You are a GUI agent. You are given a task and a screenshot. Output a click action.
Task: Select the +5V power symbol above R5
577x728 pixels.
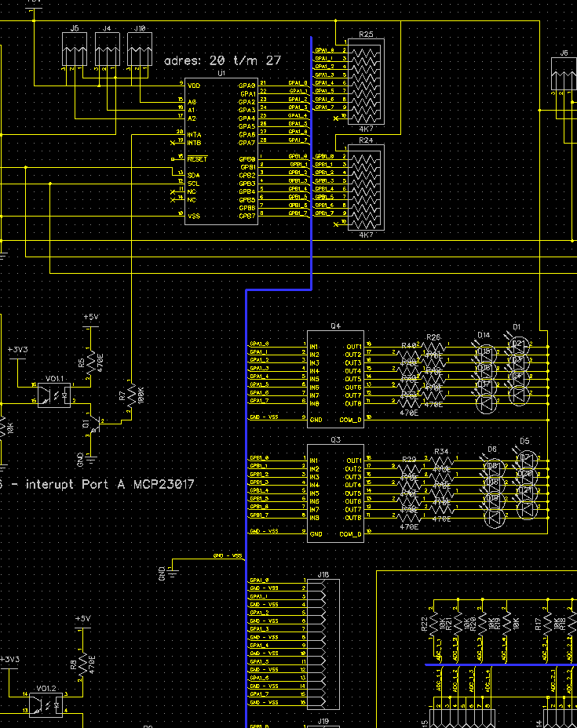(x=90, y=322)
